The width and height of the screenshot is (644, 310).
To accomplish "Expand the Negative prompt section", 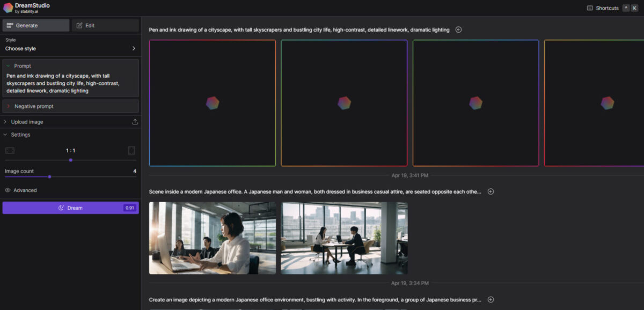I will coord(8,106).
